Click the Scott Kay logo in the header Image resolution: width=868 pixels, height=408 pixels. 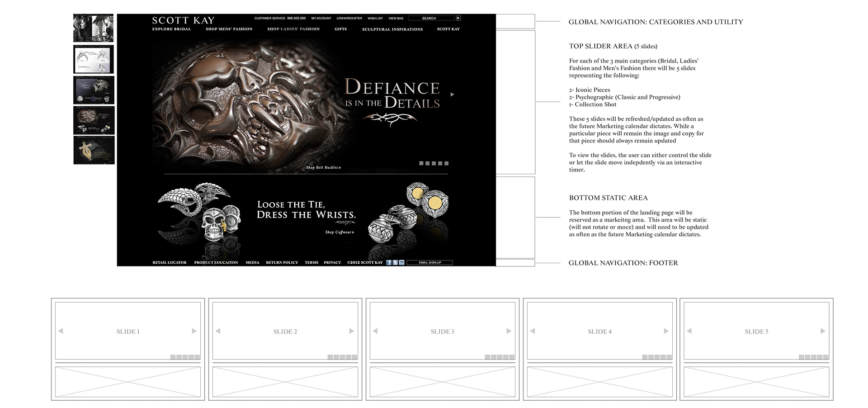183,20
